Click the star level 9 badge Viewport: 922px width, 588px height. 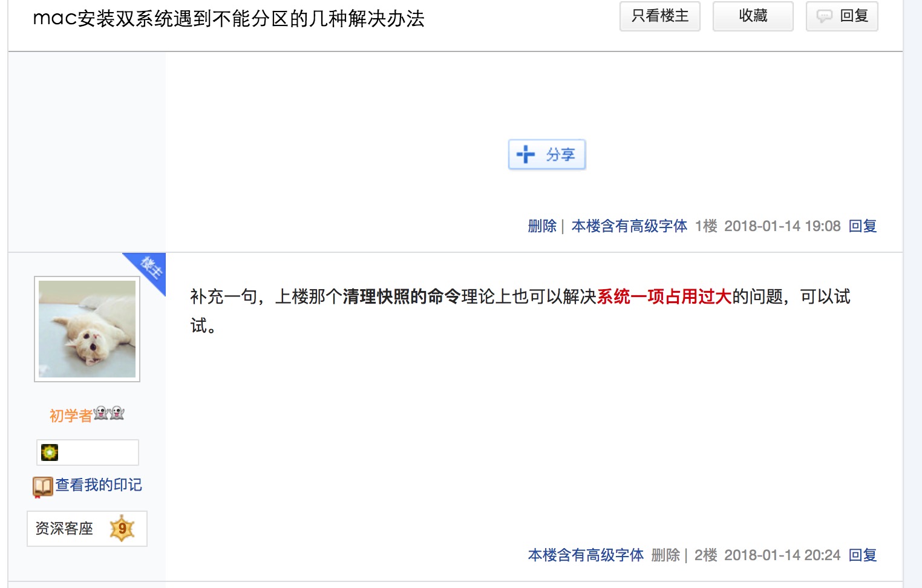click(x=122, y=529)
